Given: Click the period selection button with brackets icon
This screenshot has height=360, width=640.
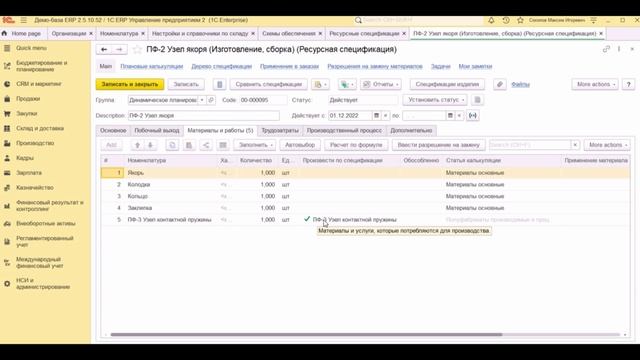Looking at the screenshot, I should click(473, 116).
